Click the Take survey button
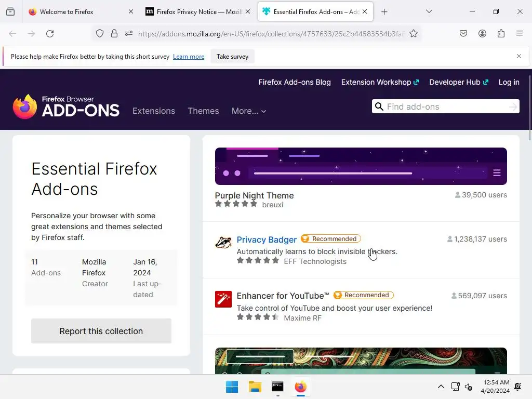This screenshot has width=532, height=399. tap(232, 57)
